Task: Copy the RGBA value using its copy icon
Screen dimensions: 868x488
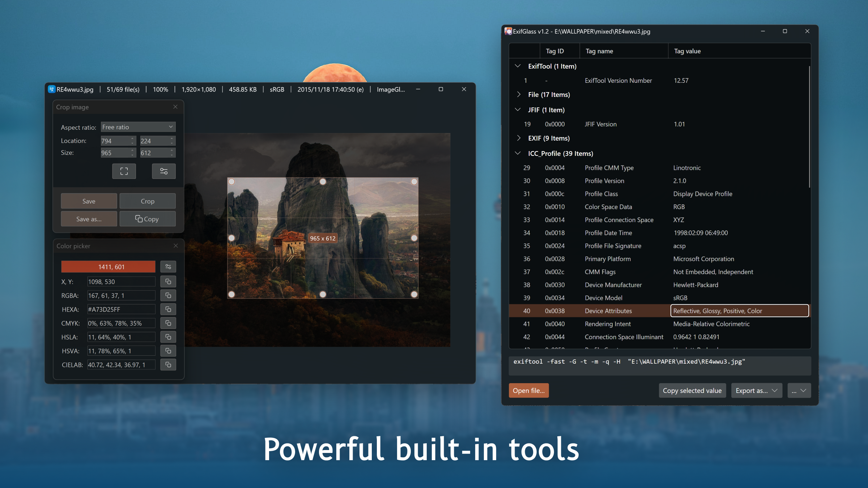Action: tap(168, 295)
